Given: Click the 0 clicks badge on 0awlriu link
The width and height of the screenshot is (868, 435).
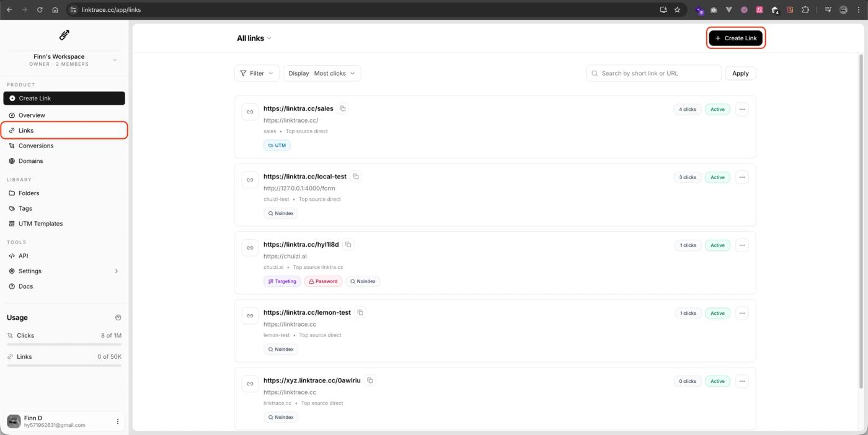Looking at the screenshot, I should [x=687, y=381].
